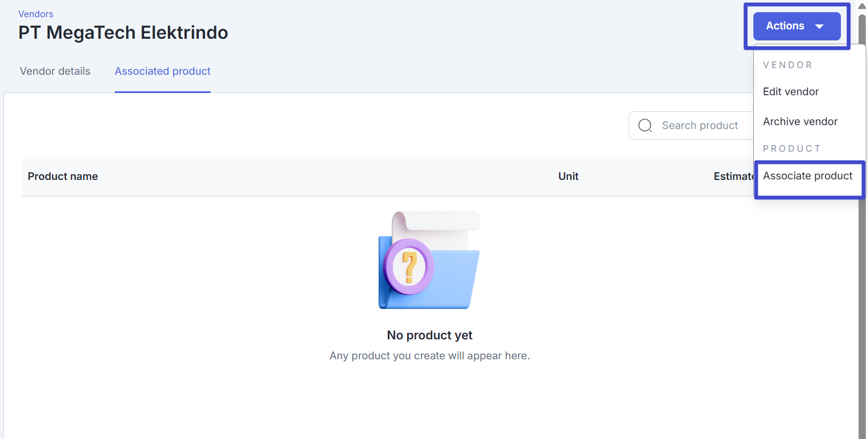Click the question mark badge on folder
Screen dimensions: 868x439
click(x=409, y=267)
